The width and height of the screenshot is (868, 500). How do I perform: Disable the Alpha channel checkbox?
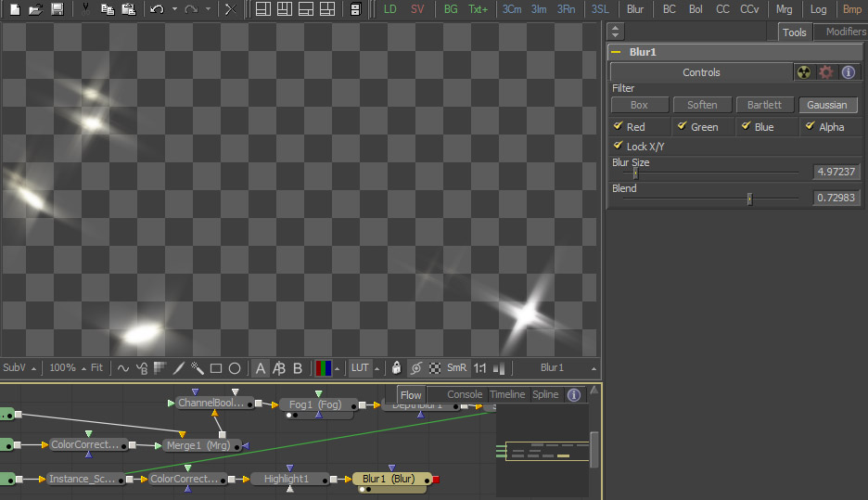[811, 126]
